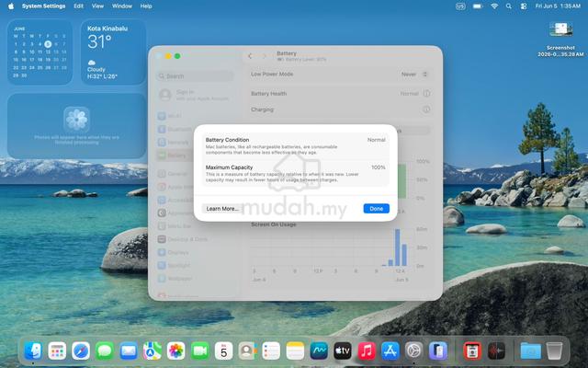Select the Battery Condition heading text
Screen dimensions: 588x368
coord(227,140)
